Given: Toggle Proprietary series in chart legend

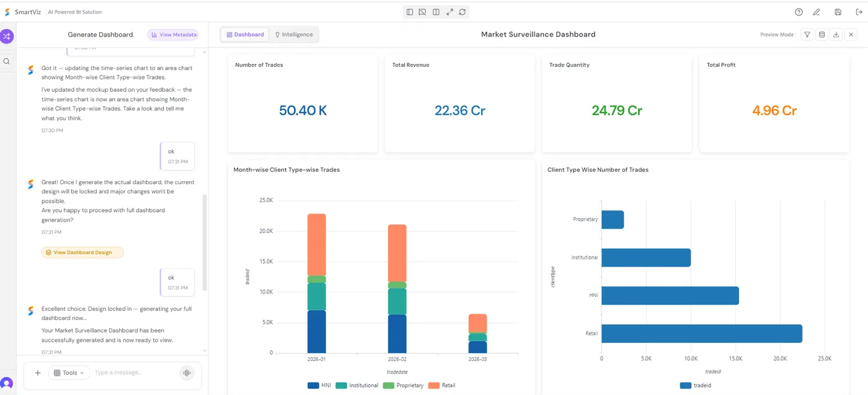Looking at the screenshot, I should point(403,385).
